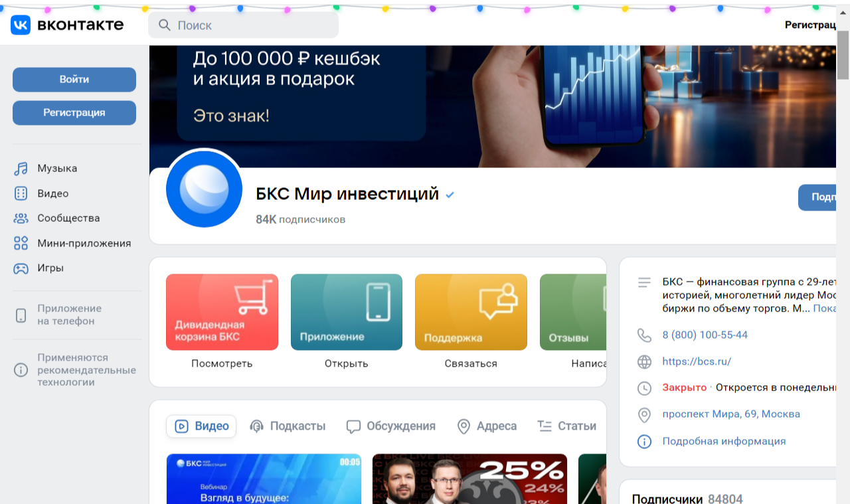Open Подробная информация link
850x504 pixels.
click(724, 442)
